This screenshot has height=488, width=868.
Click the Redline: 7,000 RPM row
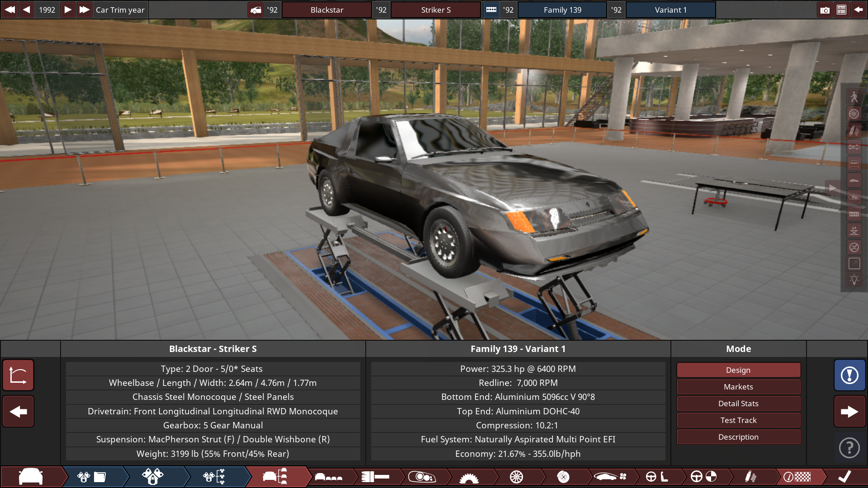coord(518,383)
